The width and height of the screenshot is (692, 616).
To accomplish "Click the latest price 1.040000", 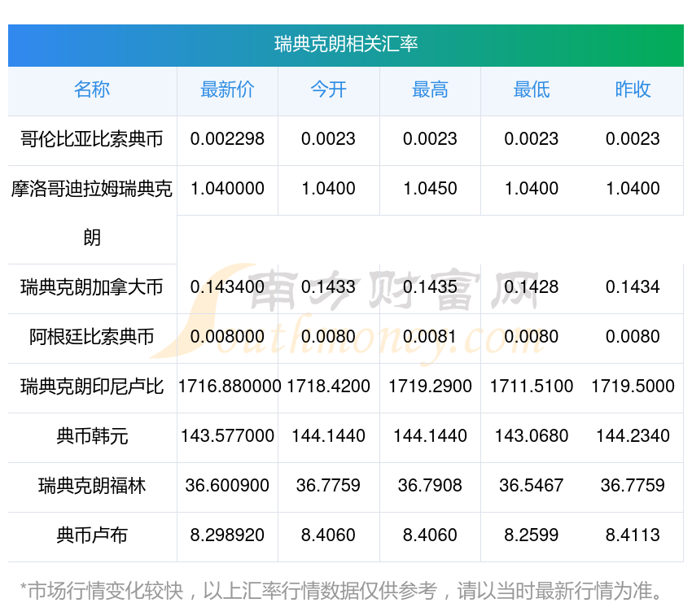I will coord(227,189).
